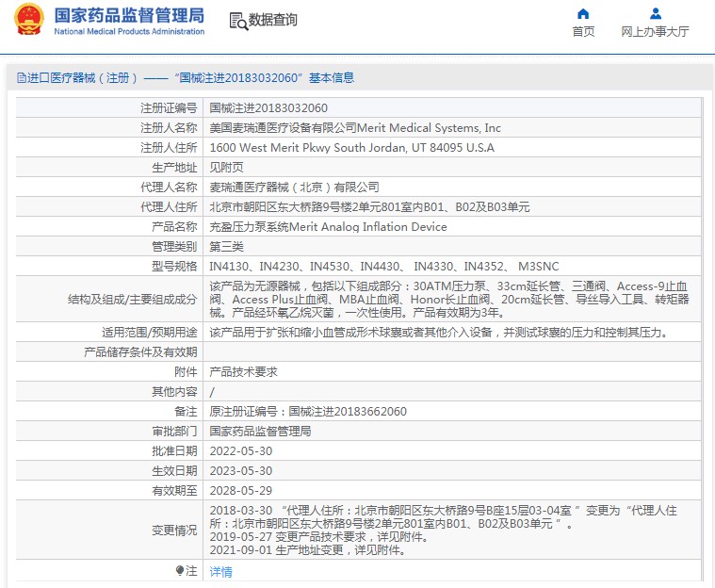Viewport: 715px width, 588px height.
Task: Click change record 2021-09-01 生产地址变更
Action: pos(308,550)
